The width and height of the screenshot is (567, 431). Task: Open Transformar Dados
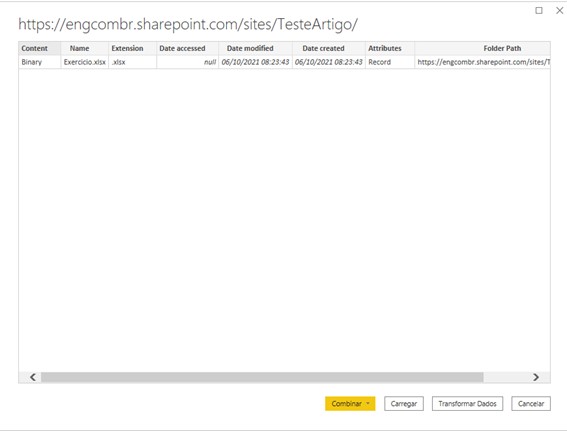(x=467, y=404)
